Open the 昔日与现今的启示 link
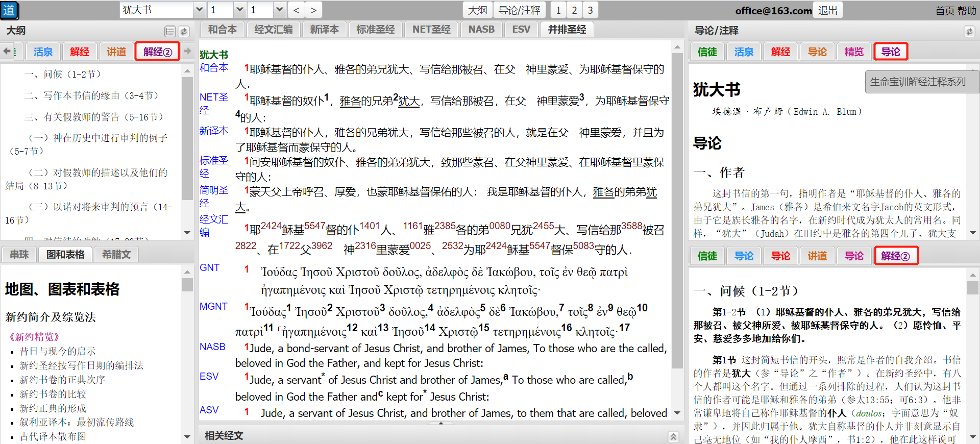Screen dimensions: 980x444 [x=58, y=351]
